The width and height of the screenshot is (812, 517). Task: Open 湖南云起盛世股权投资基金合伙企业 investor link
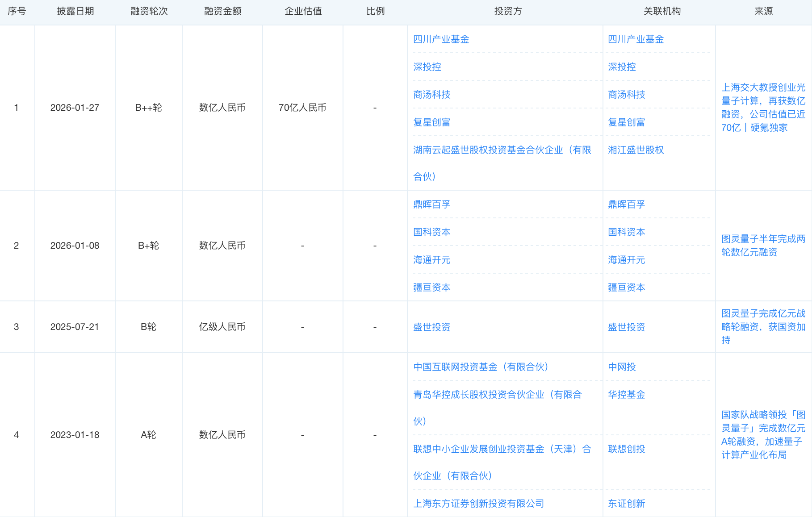[x=502, y=150]
